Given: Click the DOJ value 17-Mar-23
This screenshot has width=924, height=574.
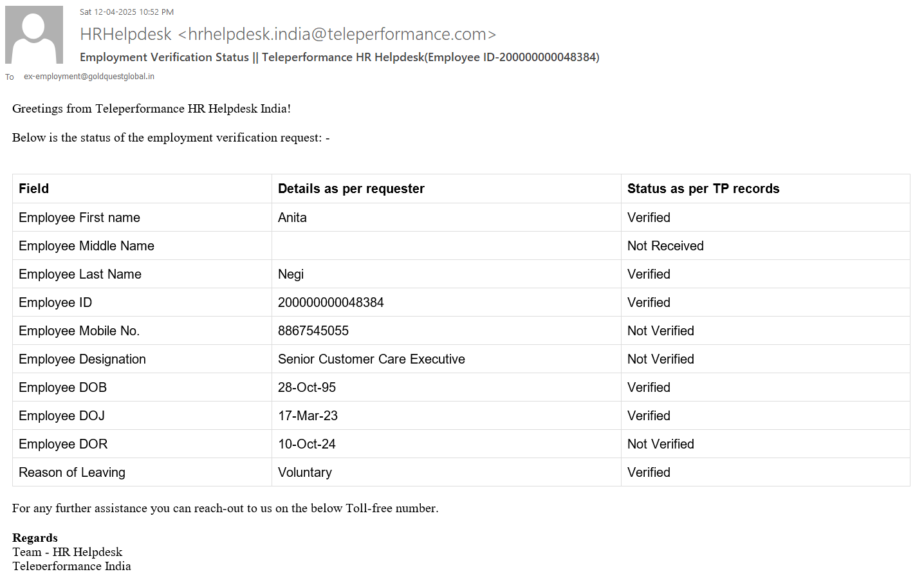Looking at the screenshot, I should point(308,416).
